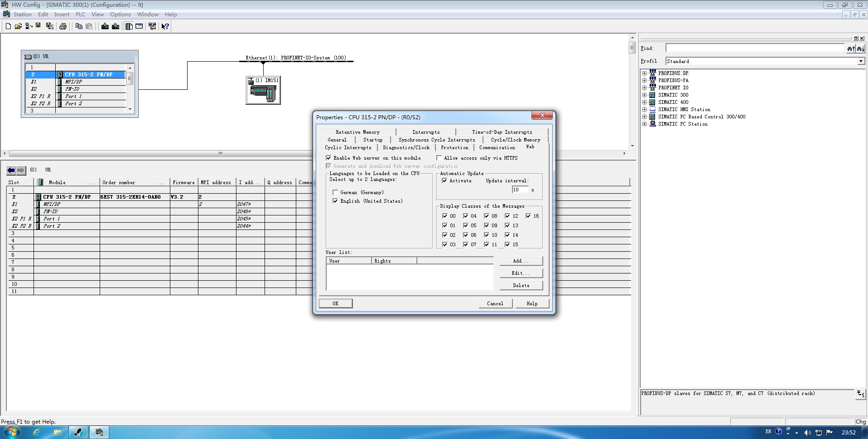Image resolution: width=868 pixels, height=439 pixels.
Task: Click the Upload from Module toolbar icon
Action: [116, 26]
